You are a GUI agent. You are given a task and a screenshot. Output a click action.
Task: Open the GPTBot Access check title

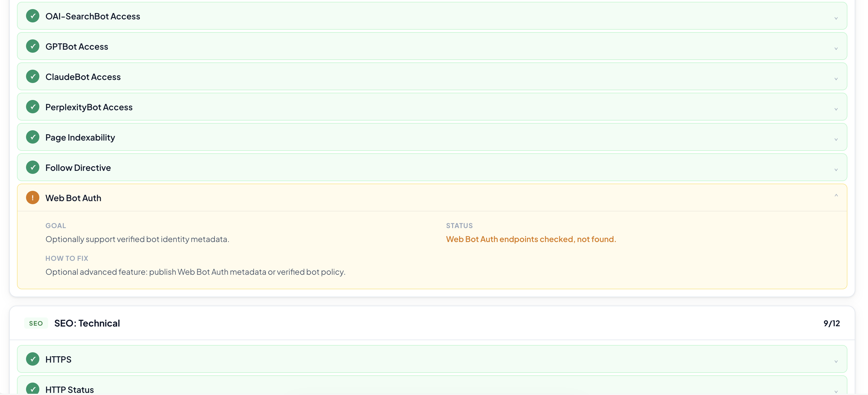pyautogui.click(x=77, y=47)
